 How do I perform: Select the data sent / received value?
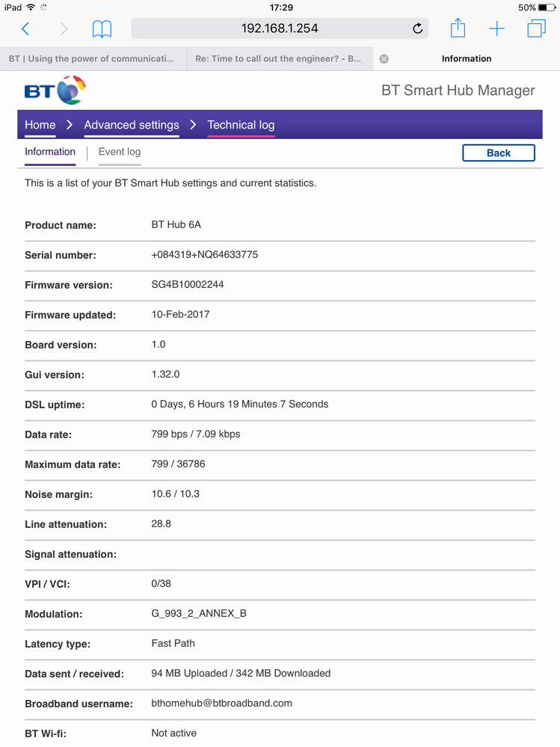241,673
